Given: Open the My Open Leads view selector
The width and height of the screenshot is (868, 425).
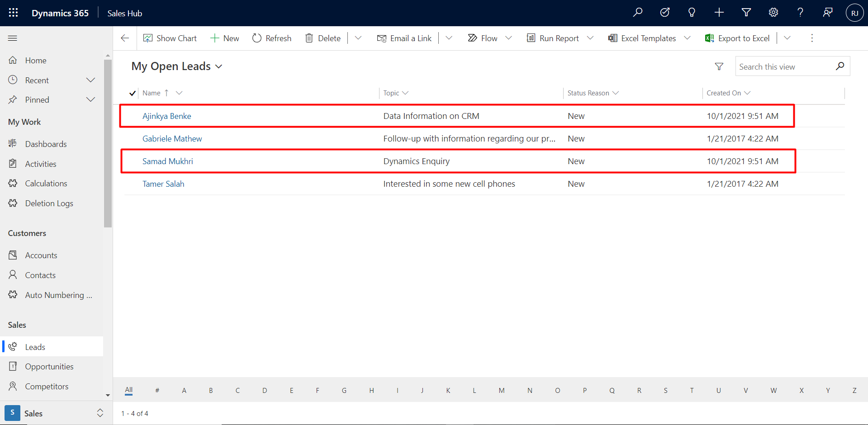Looking at the screenshot, I should 177,66.
